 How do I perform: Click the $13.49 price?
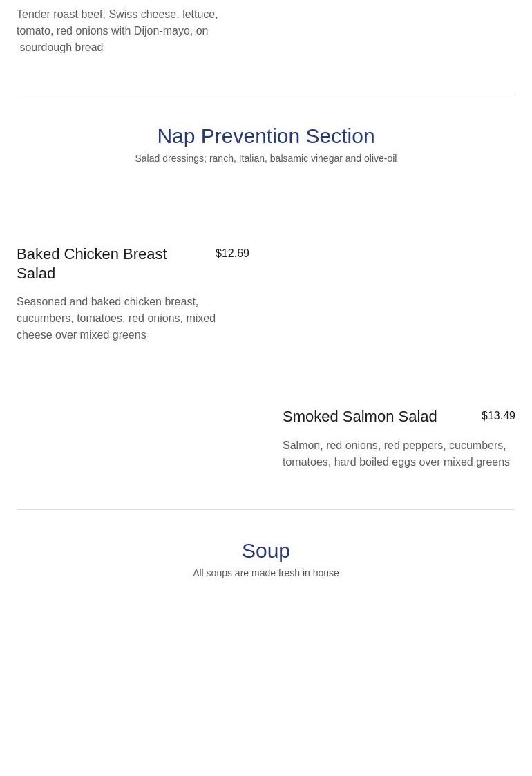pyautogui.click(x=498, y=416)
